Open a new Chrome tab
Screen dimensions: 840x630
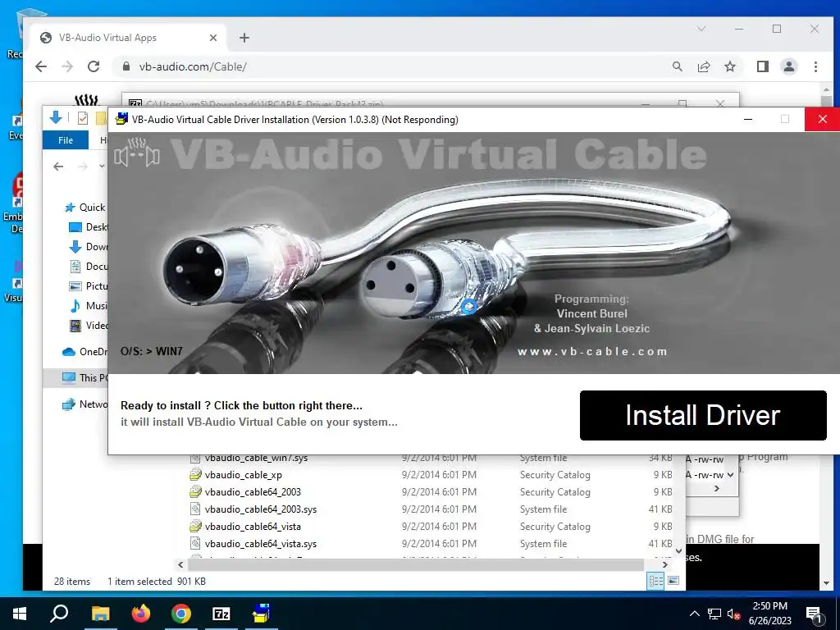(x=244, y=38)
